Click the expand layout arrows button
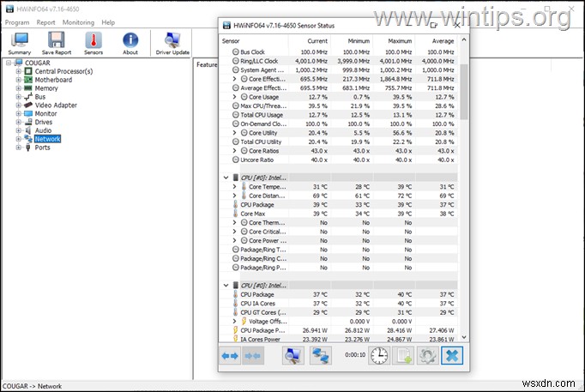585x392 pixels. (x=230, y=355)
